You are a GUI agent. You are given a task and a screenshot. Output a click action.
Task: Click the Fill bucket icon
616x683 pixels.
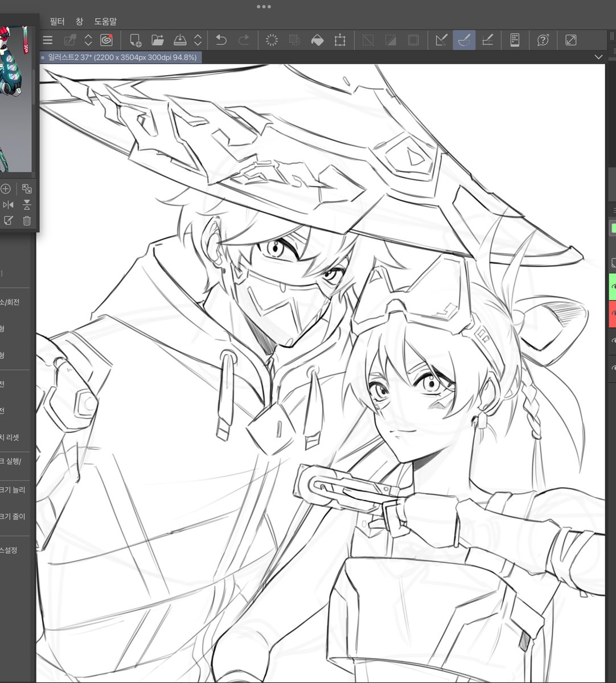317,40
